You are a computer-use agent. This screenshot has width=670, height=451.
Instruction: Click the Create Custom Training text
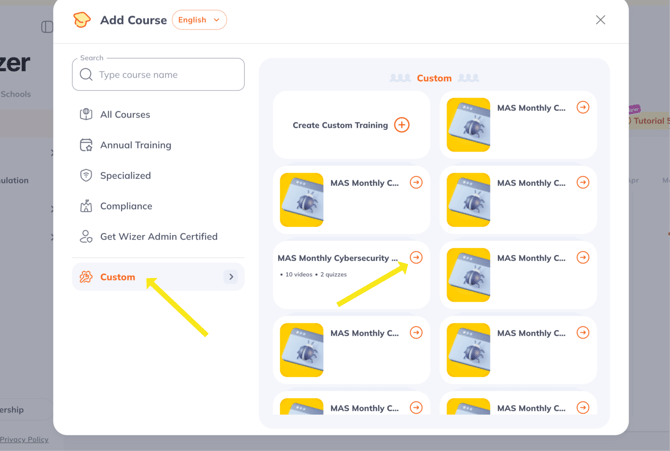tap(340, 125)
